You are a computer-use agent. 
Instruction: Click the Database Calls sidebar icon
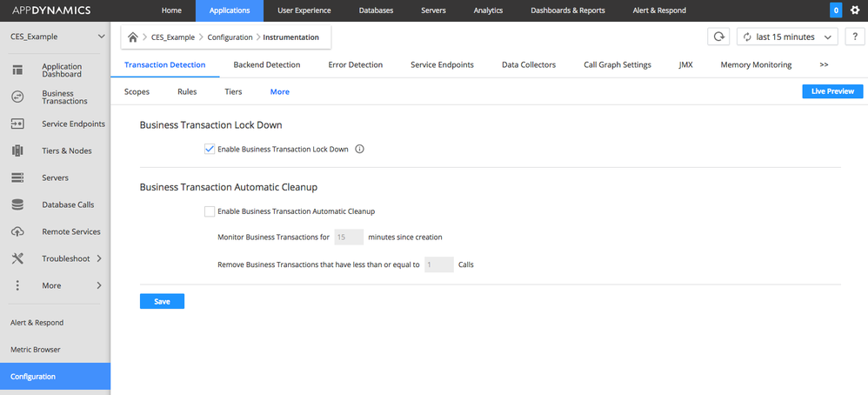coord(17,204)
